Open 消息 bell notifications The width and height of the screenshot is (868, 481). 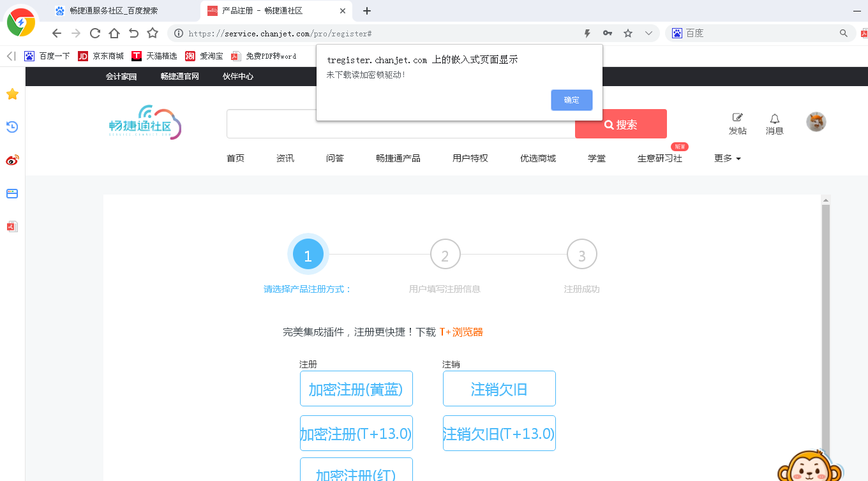click(x=775, y=124)
